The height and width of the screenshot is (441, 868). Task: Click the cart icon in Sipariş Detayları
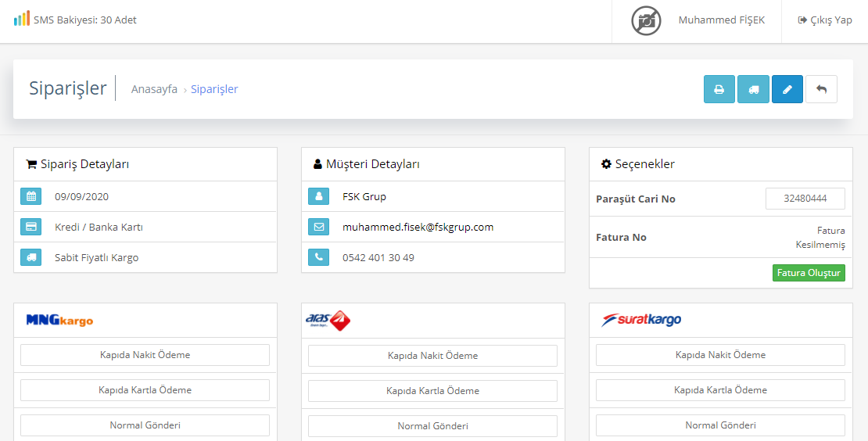(x=31, y=164)
